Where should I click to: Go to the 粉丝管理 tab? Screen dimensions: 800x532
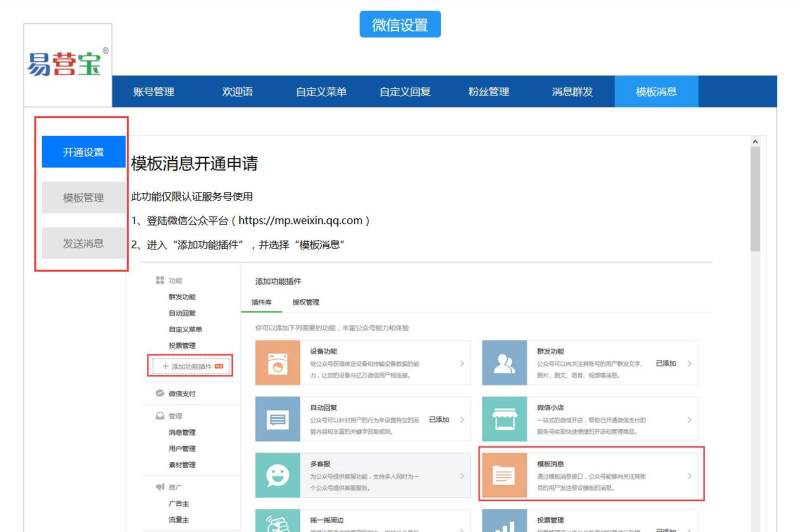coord(488,92)
